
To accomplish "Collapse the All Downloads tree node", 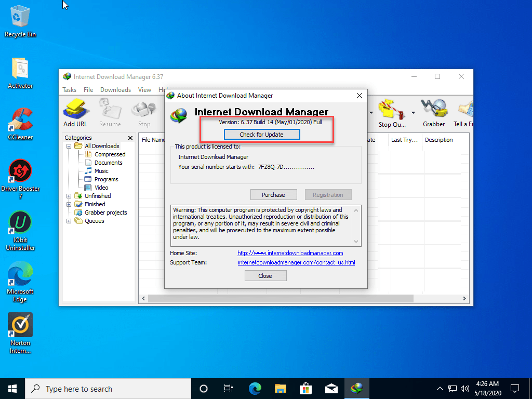I will click(x=69, y=146).
